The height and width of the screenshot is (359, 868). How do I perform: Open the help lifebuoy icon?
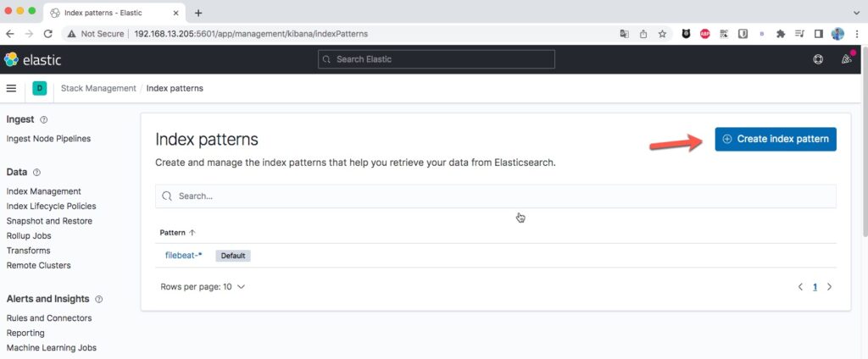click(818, 59)
